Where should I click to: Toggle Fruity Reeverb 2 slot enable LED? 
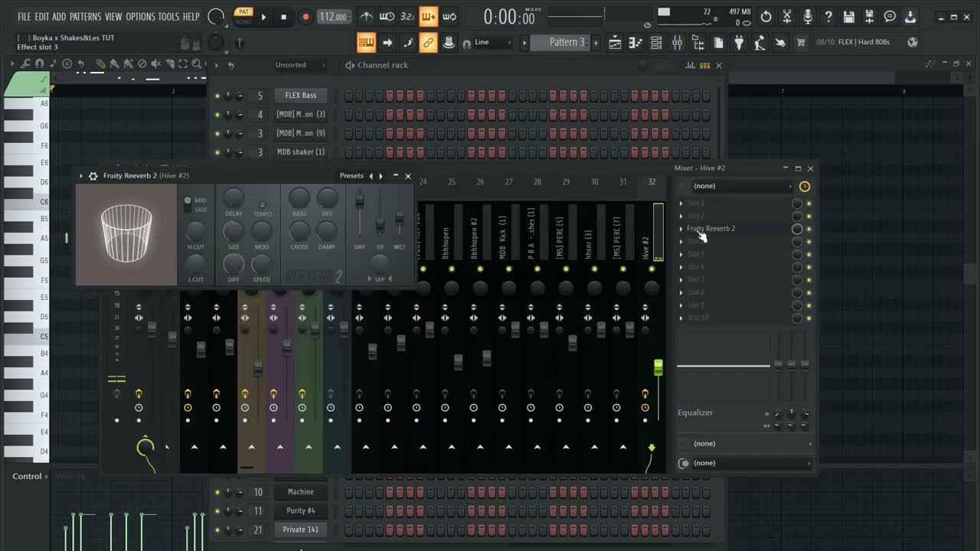808,229
